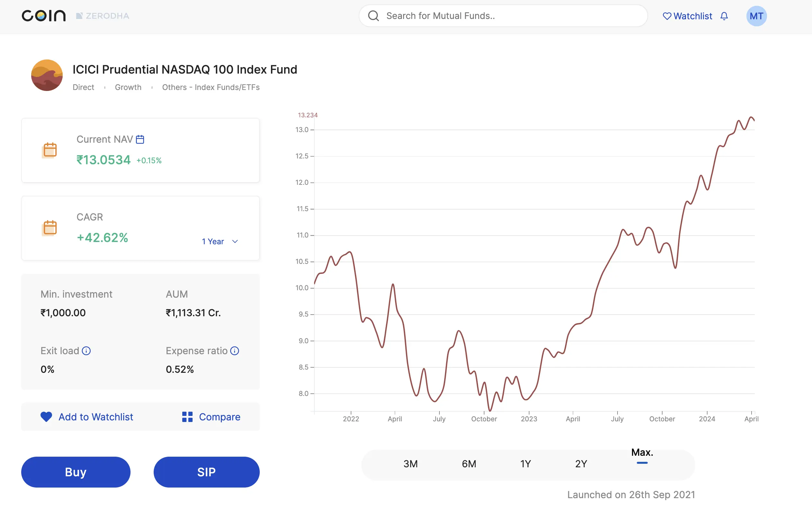Click the Coin logo

(x=43, y=16)
